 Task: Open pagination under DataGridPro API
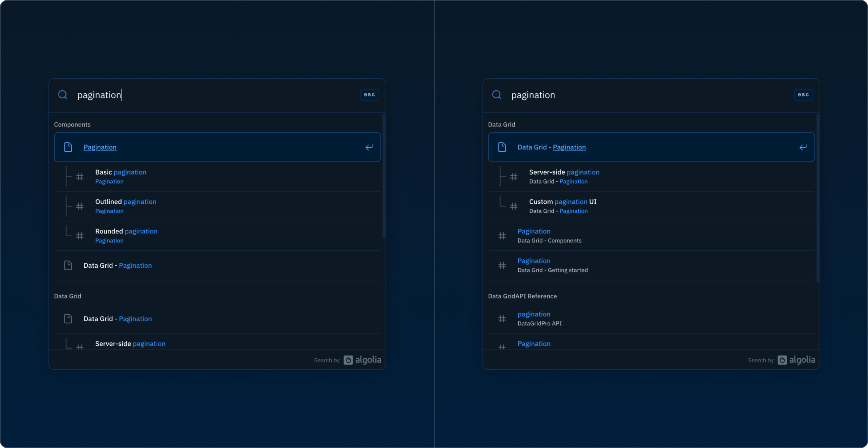[x=534, y=314]
